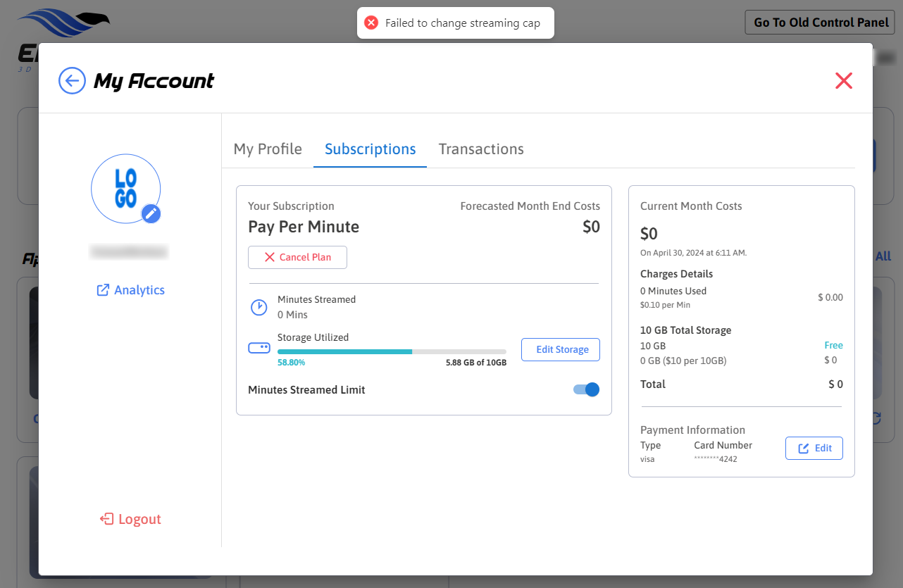Select the Subscriptions tab

click(x=370, y=149)
